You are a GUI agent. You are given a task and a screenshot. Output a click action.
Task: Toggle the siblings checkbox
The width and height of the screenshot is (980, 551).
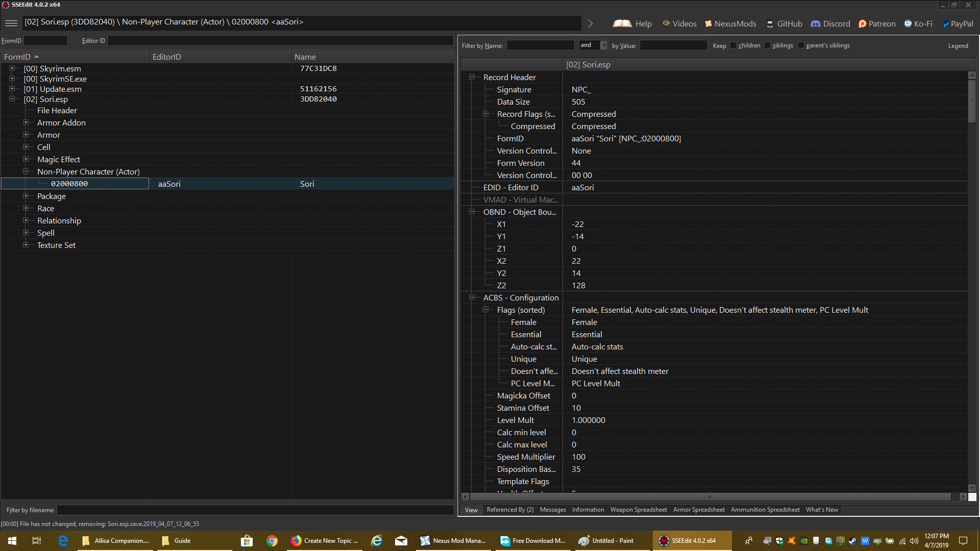(x=767, y=45)
